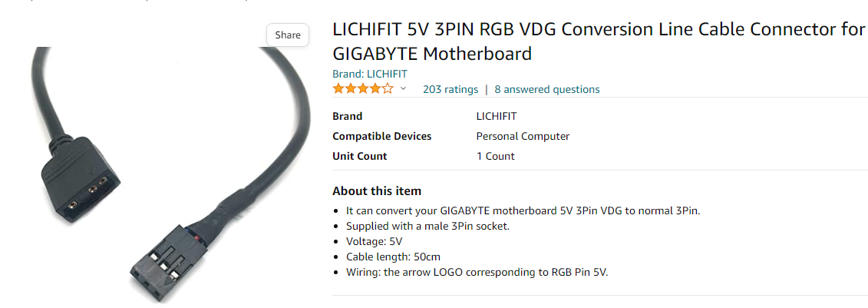This screenshot has height=308, width=868.
Task: Open the 203 ratings link
Action: (451, 89)
